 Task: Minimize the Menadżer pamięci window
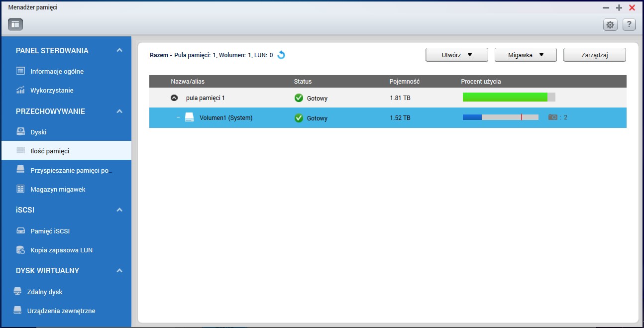pyautogui.click(x=606, y=7)
